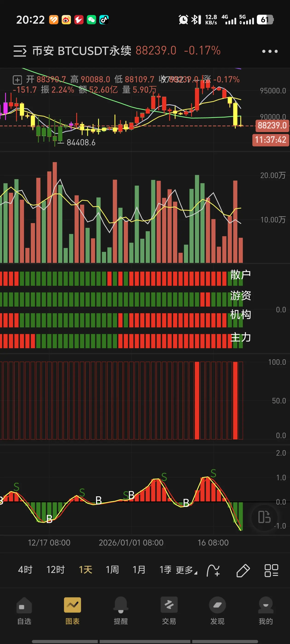This screenshot has width=290, height=644.
Task: Tap the current price label 88239.0
Action: point(272,126)
